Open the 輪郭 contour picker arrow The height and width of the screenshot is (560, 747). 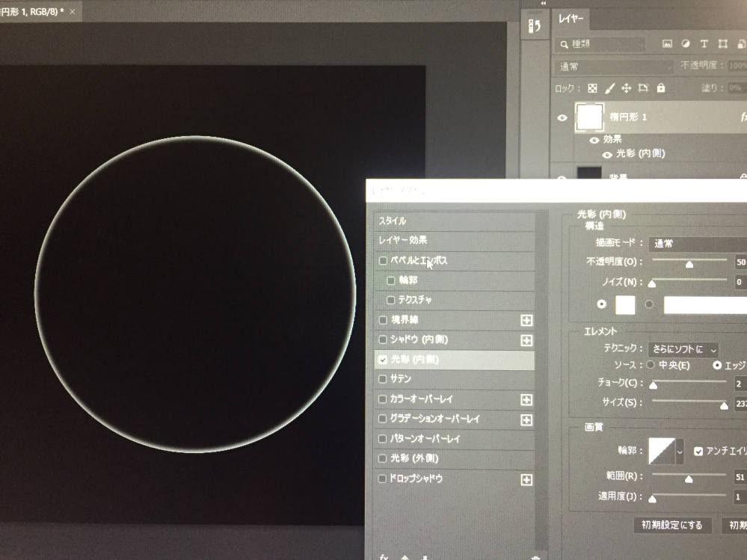[680, 452]
